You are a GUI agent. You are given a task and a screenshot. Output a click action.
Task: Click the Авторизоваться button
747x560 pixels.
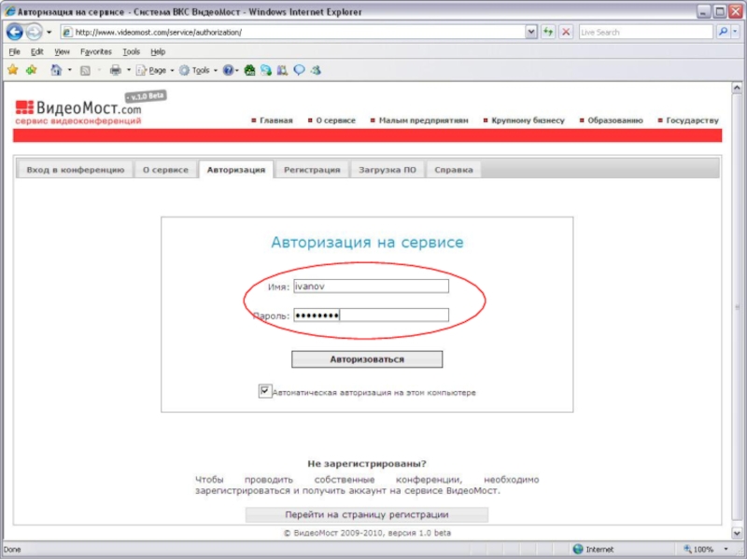[x=367, y=359]
